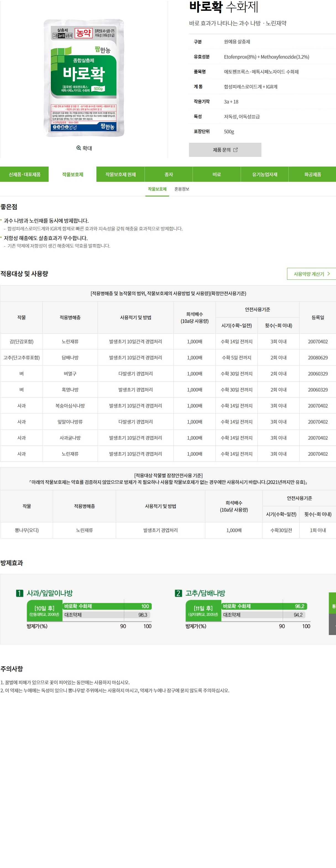Image resolution: width=336 pixels, height=868 pixels.
Task: Click the 에토펜프록스·메톡시페노자이드 수화제 value
Action: tap(261, 72)
